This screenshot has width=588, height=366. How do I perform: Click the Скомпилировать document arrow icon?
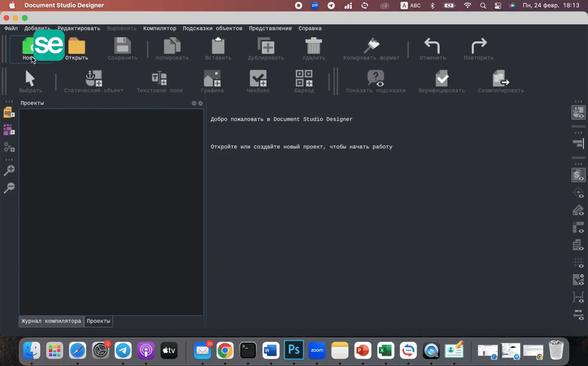click(x=501, y=78)
